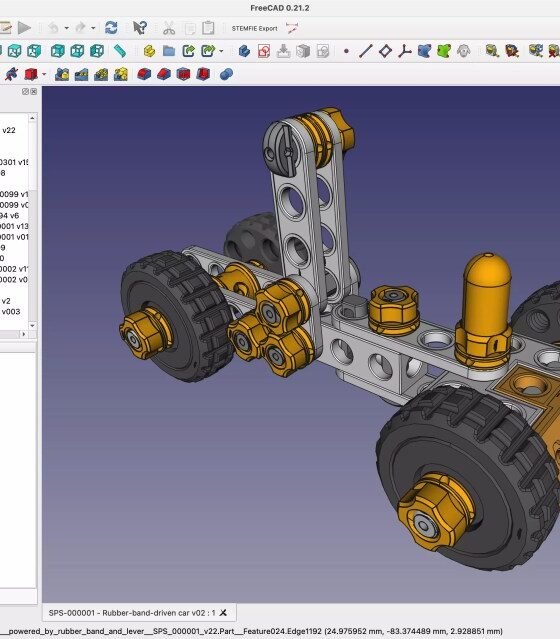Open dropdown next to the red box icon
Image resolution: width=560 pixels, height=639 pixels.
[44, 75]
